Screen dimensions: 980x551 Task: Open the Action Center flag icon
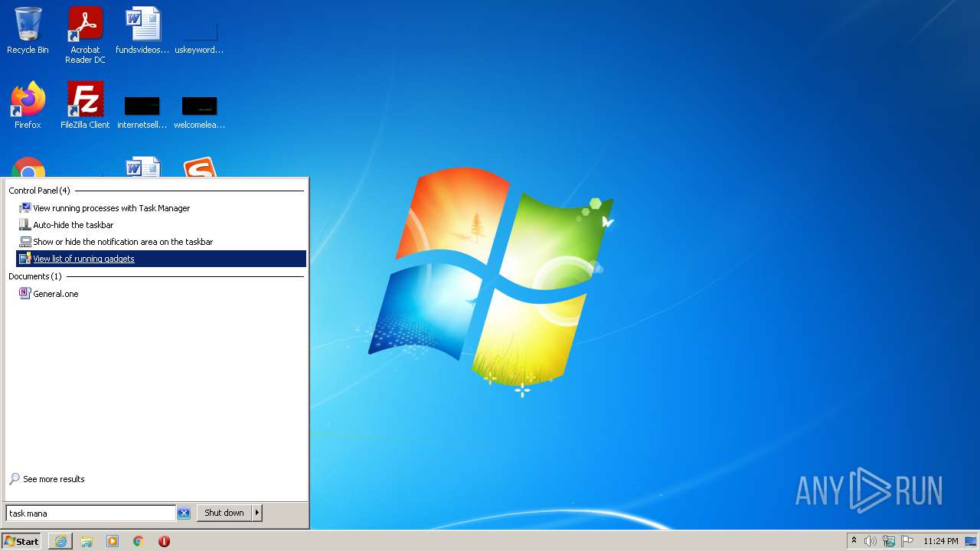tap(907, 541)
